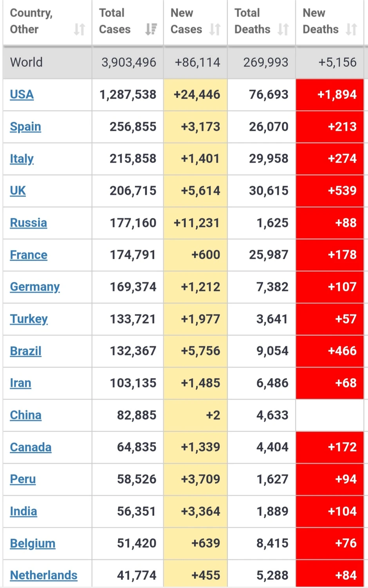Open the Netherlands link

[x=44, y=575]
